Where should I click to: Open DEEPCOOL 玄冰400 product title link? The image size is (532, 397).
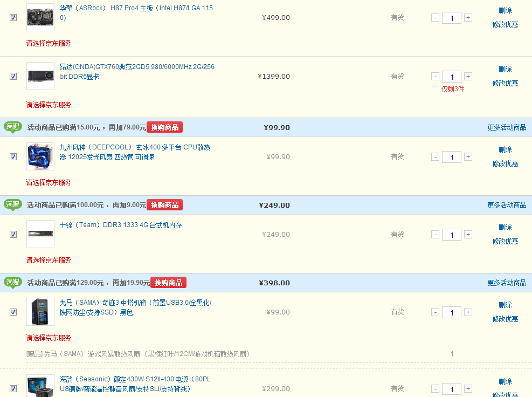click(x=135, y=152)
